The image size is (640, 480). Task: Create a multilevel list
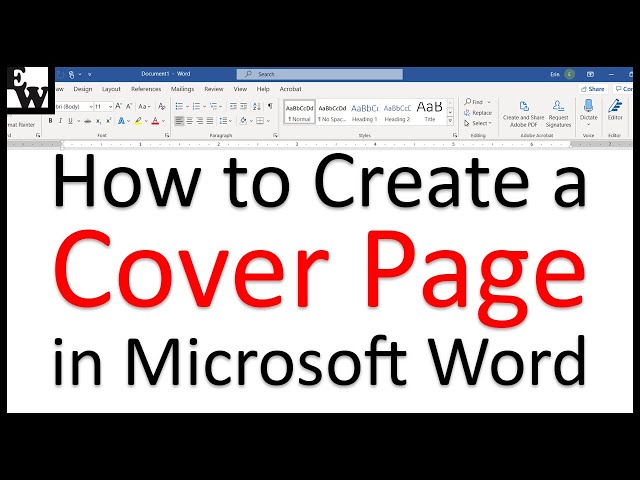pyautogui.click(x=213, y=107)
